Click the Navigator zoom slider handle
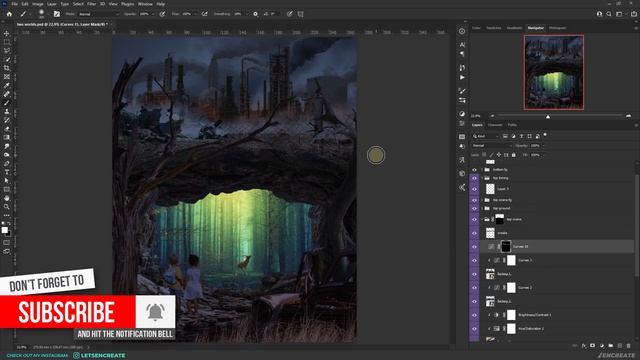Viewport: 640px width, 360px height. 548,117
